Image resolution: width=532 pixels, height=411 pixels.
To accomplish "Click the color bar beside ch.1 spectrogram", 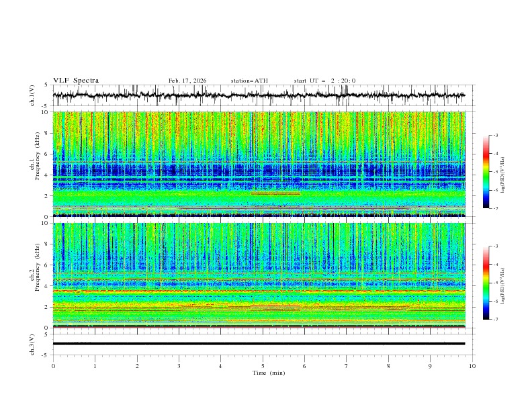I will tap(486, 172).
